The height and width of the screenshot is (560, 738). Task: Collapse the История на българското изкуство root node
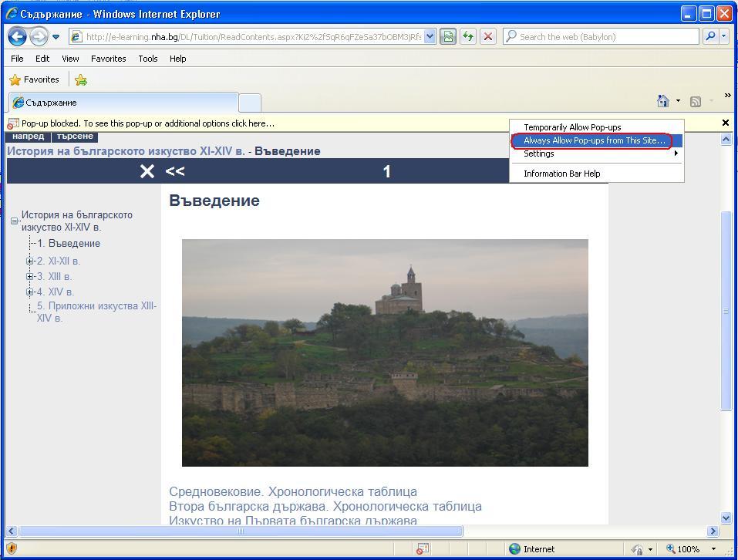click(14, 221)
